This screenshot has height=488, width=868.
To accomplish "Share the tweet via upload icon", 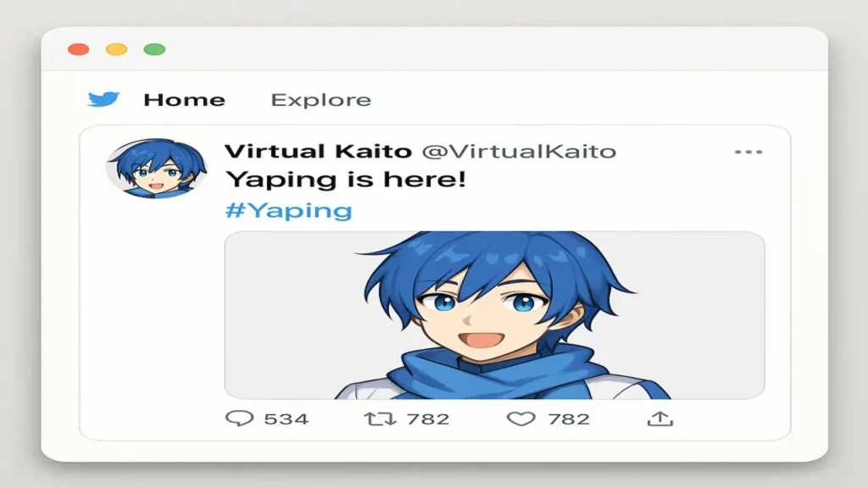I will click(659, 419).
